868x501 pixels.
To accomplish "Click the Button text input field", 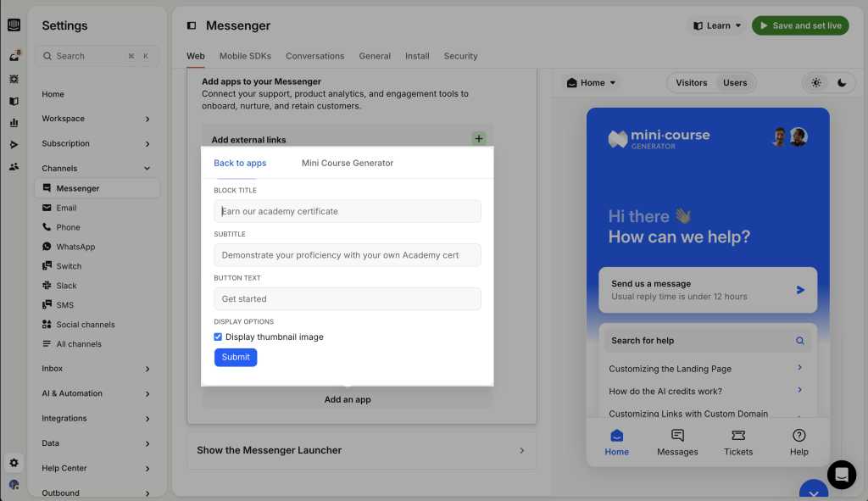I will [348, 298].
